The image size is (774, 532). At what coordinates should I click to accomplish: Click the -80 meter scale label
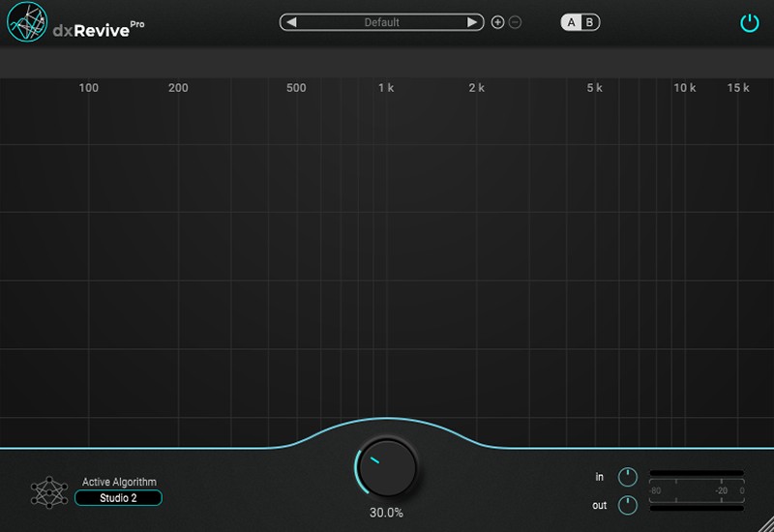[x=655, y=490]
